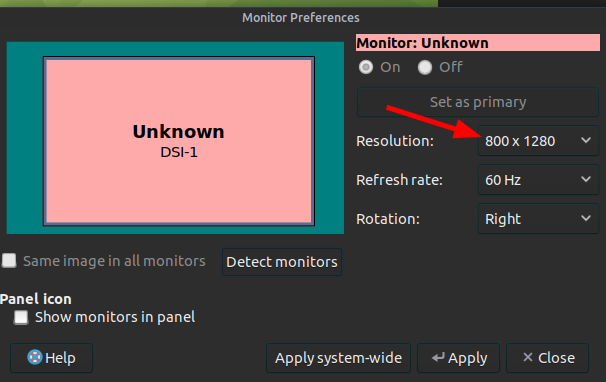This screenshot has width=606, height=382.
Task: Open the Rotation dropdown showing Right
Action: pyautogui.click(x=538, y=219)
